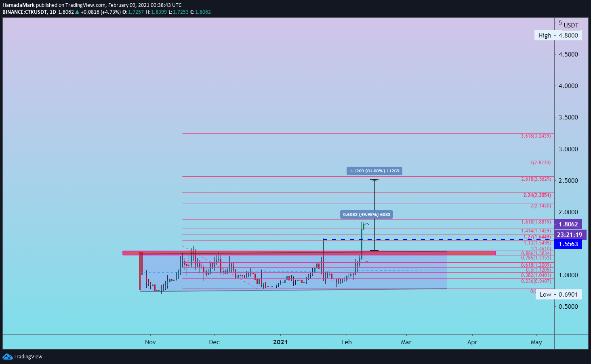Click the H:1.8399 high value

click(x=156, y=12)
